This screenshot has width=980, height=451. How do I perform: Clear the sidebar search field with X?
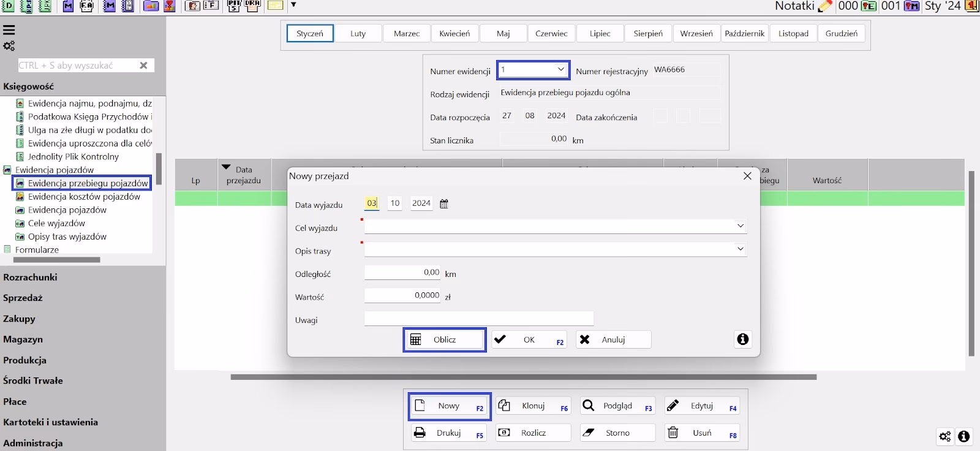click(x=143, y=66)
